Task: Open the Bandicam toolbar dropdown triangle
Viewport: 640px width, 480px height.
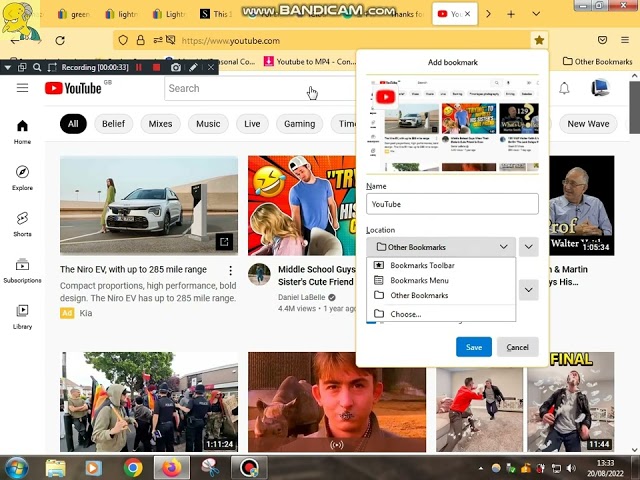Action: [x=7, y=67]
